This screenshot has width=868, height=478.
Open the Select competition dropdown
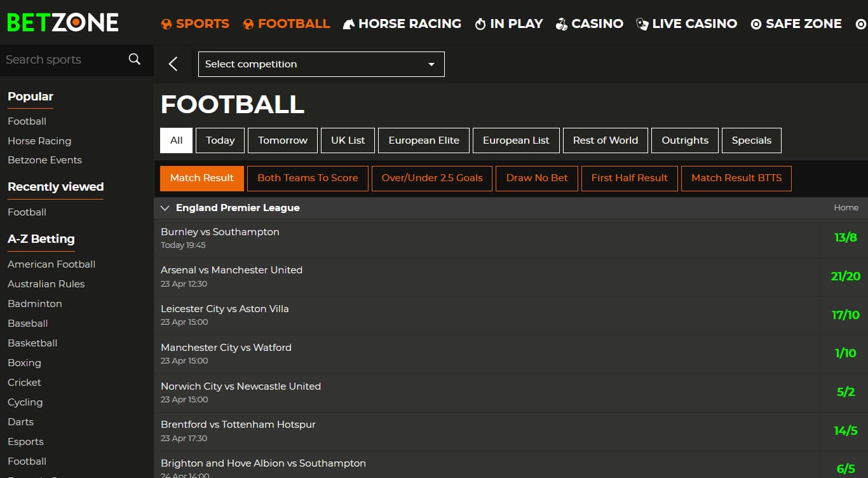pyautogui.click(x=321, y=64)
